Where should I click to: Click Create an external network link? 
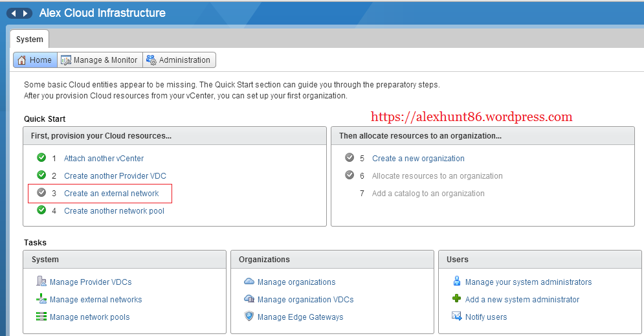coord(111,194)
